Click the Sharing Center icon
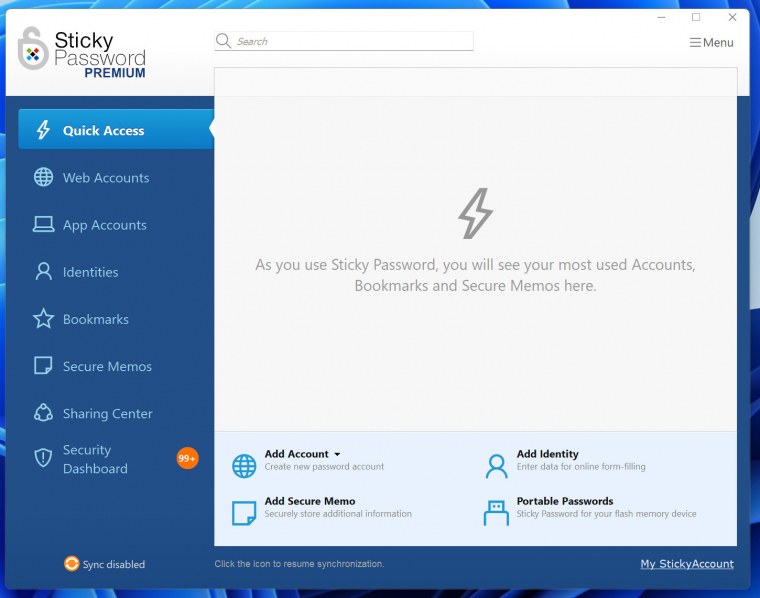The height and width of the screenshot is (598, 760). (x=43, y=413)
